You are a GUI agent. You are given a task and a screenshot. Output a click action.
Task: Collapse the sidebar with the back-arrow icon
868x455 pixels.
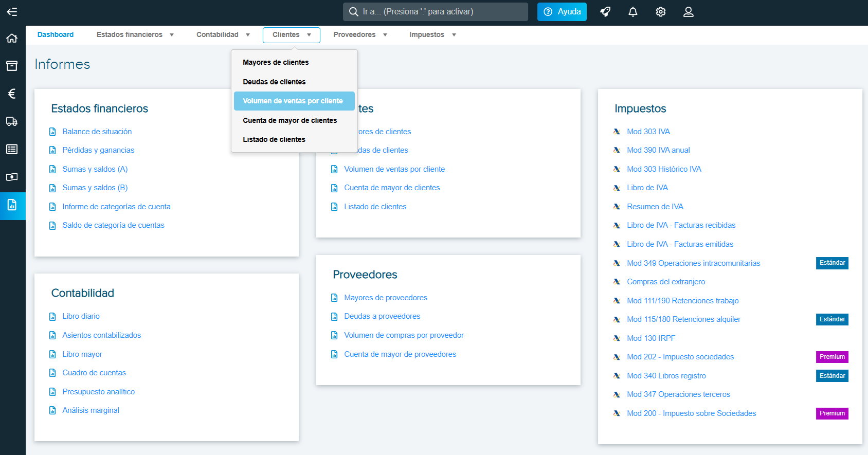coord(12,12)
